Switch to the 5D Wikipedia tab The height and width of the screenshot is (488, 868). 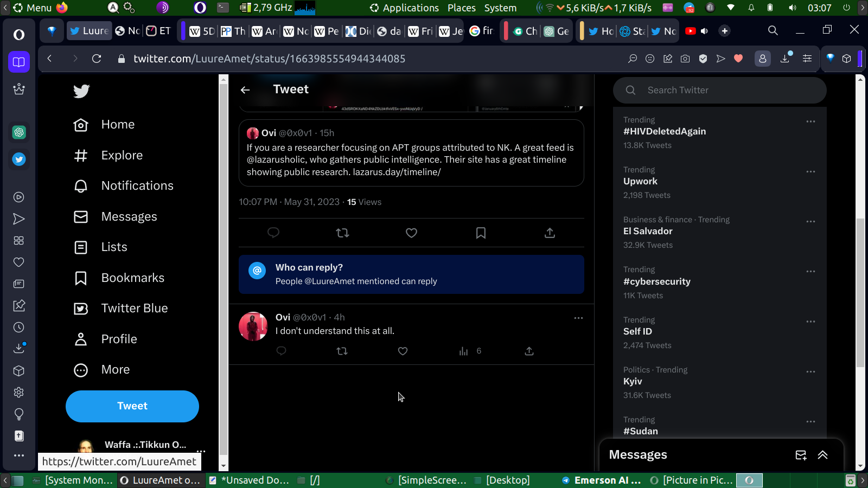202,31
